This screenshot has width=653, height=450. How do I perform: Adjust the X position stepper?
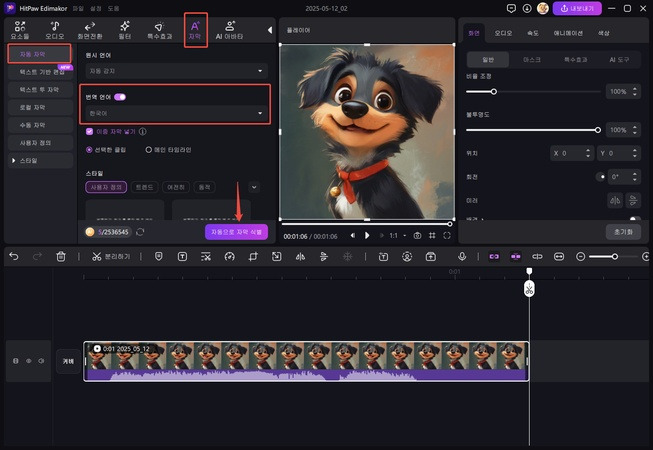588,153
